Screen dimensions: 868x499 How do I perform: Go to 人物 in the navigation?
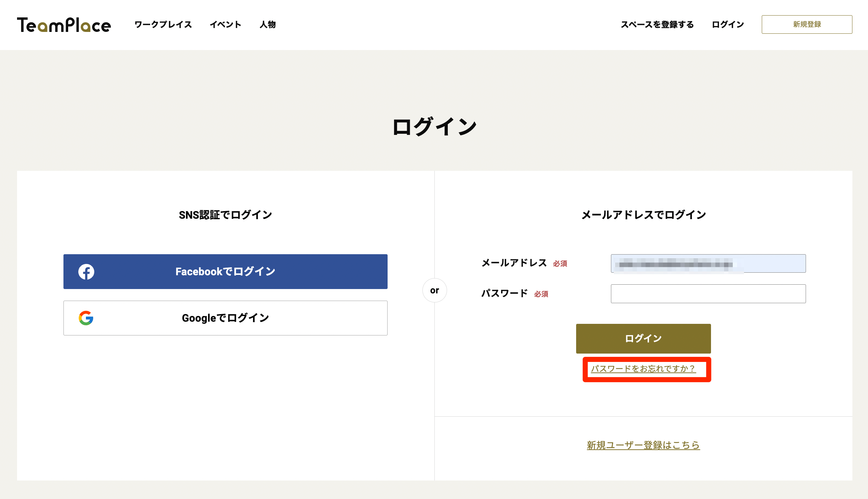(x=268, y=25)
